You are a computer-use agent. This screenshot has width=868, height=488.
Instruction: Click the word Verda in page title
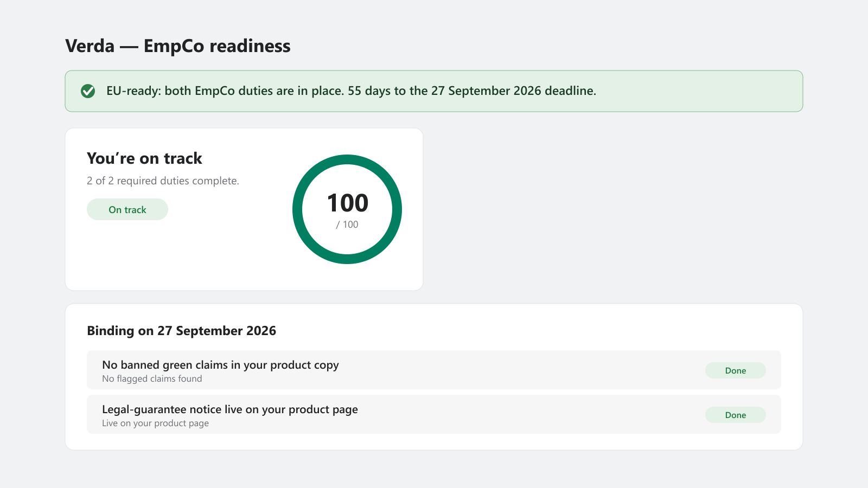click(90, 46)
